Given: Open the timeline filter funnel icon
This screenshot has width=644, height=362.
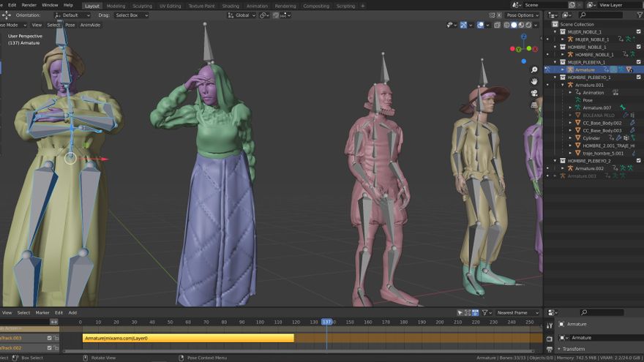Looking at the screenshot, I should pos(484,313).
